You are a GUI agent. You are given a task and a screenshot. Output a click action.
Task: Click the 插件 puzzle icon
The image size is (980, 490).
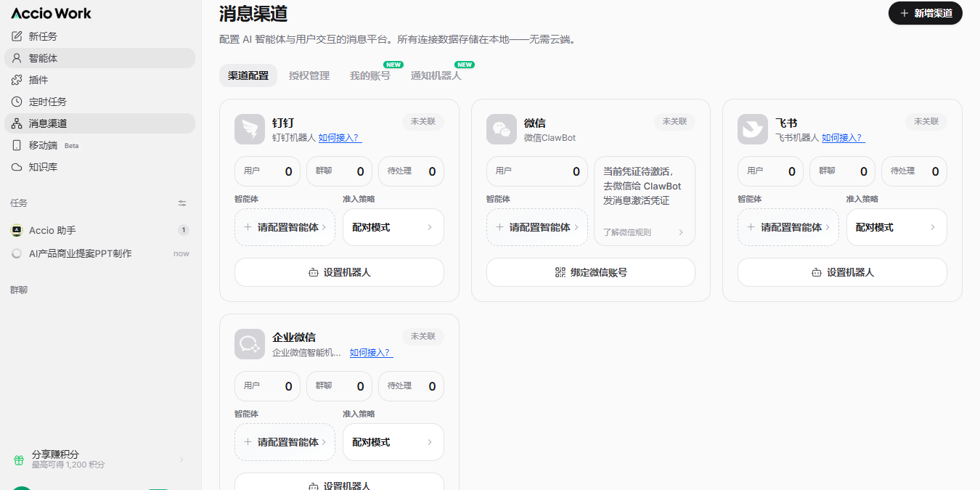point(17,80)
